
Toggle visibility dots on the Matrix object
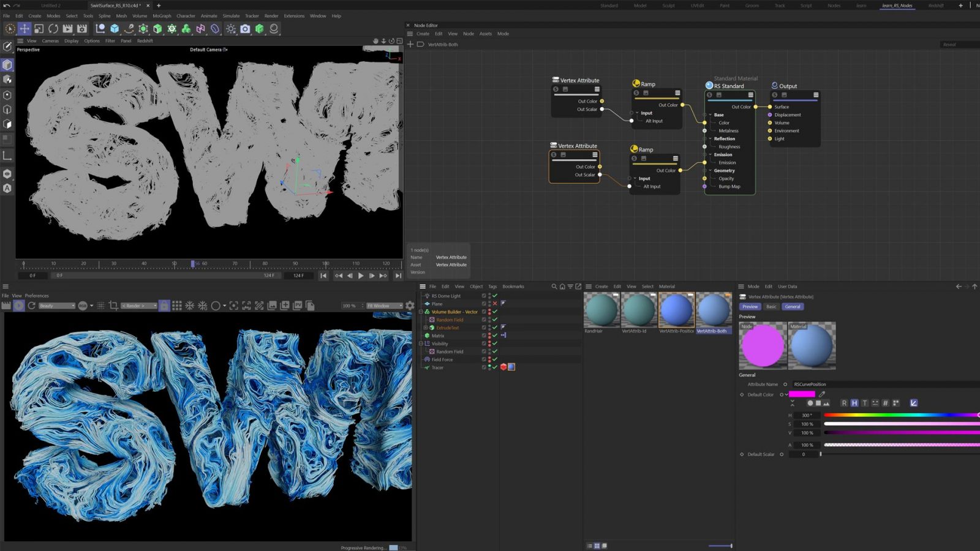tap(489, 335)
